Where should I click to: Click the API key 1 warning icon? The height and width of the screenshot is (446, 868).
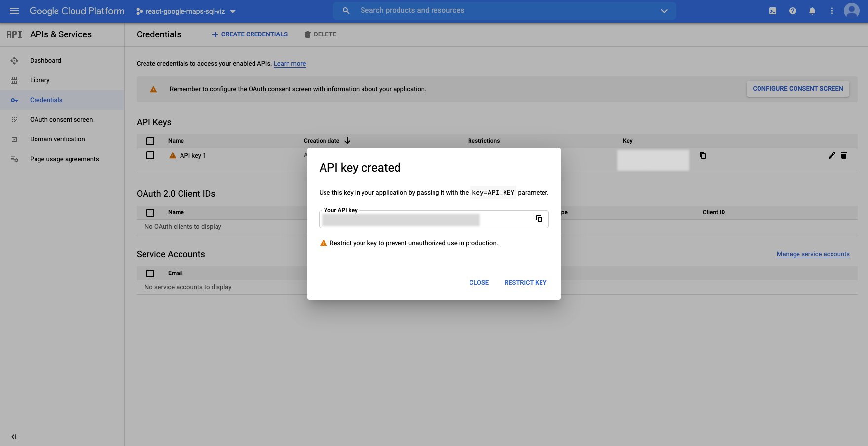pyautogui.click(x=173, y=155)
